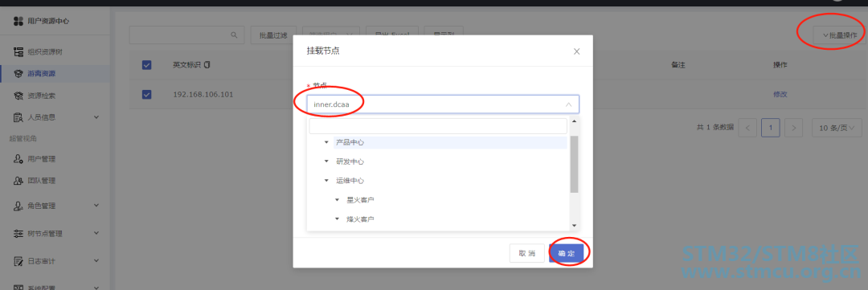The height and width of the screenshot is (290, 868).
Task: Click the 修改 link in the table row
Action: [x=780, y=95]
